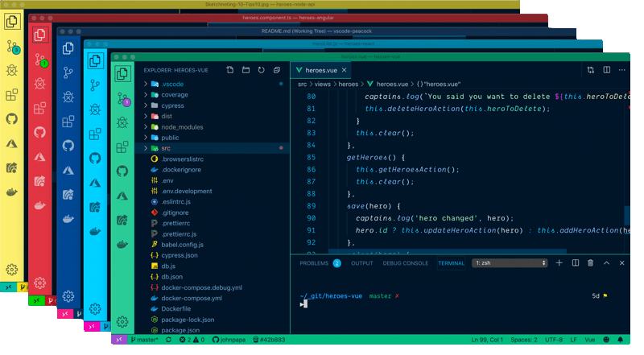Collapse all folders in Explorer

277,70
